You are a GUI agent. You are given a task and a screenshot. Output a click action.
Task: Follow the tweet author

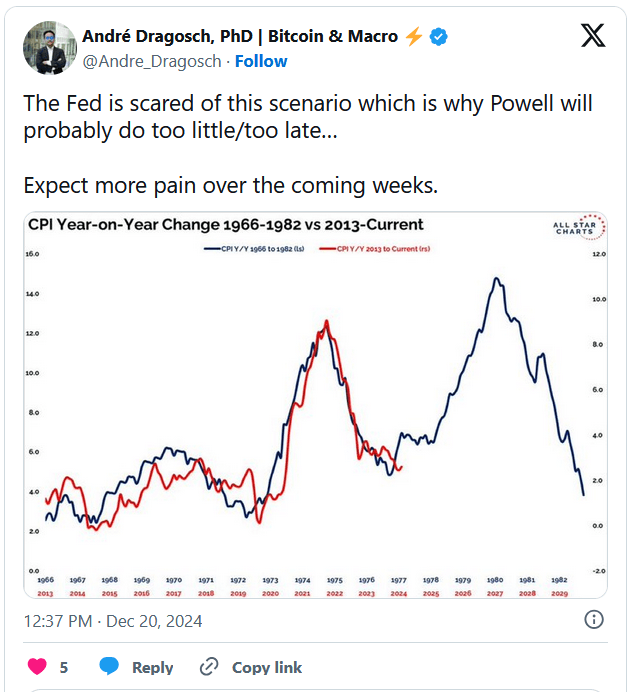(261, 61)
